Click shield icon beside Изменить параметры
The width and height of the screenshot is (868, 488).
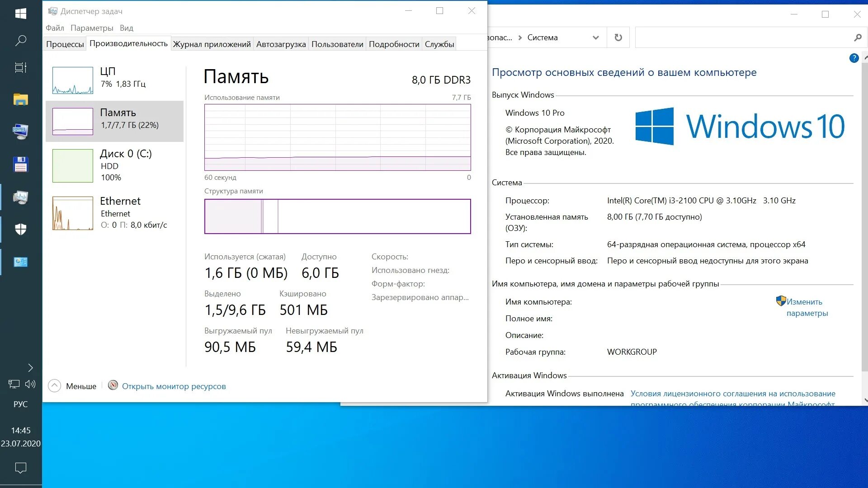tap(781, 300)
